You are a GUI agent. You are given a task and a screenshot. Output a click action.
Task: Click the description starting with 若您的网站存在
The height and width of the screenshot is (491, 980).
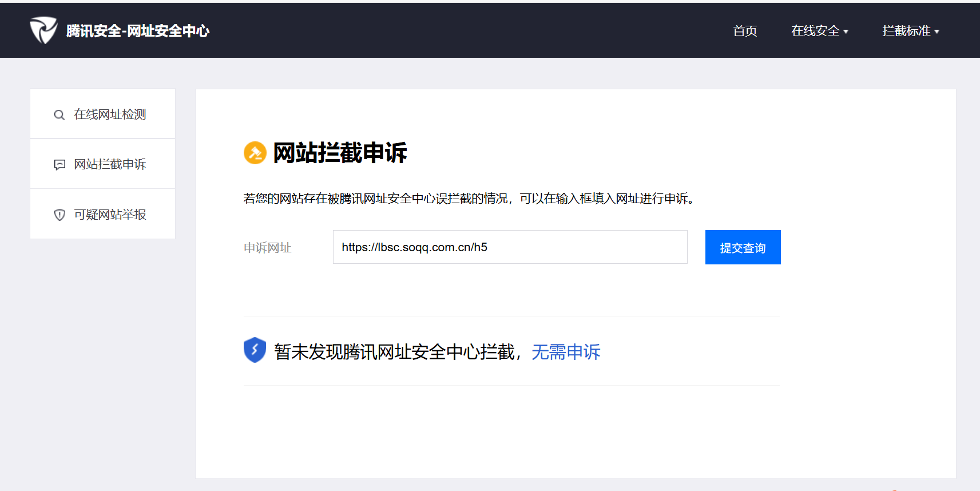tap(469, 199)
